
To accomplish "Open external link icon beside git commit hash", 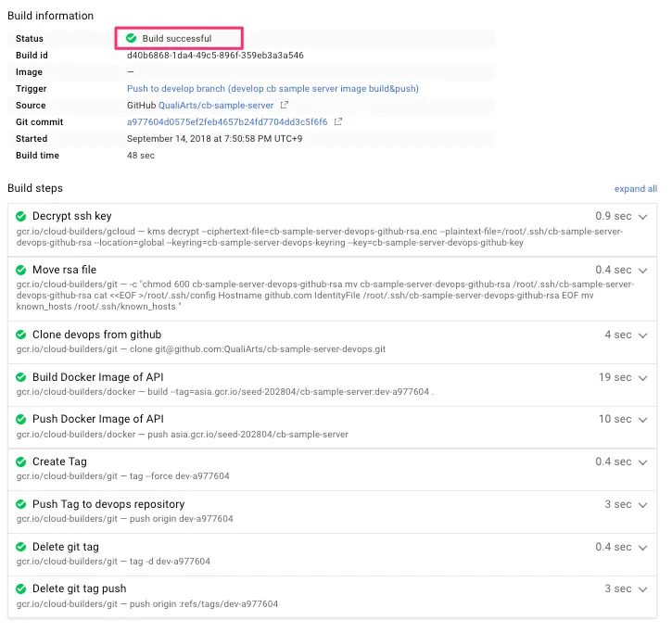I will [338, 122].
